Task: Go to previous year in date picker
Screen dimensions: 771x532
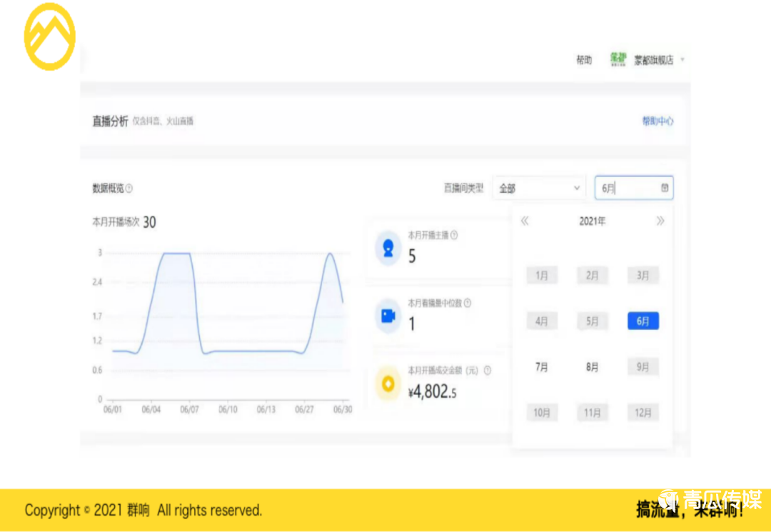Action: 525,221
